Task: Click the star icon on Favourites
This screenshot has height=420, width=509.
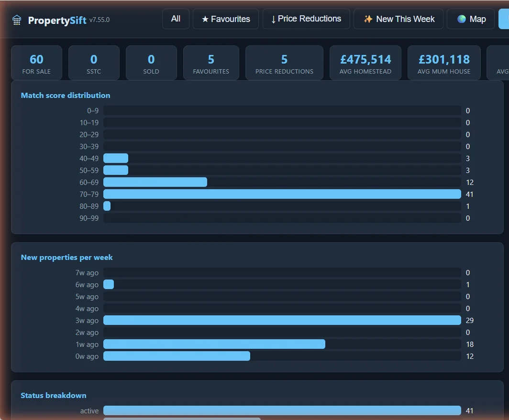Action: coord(205,19)
